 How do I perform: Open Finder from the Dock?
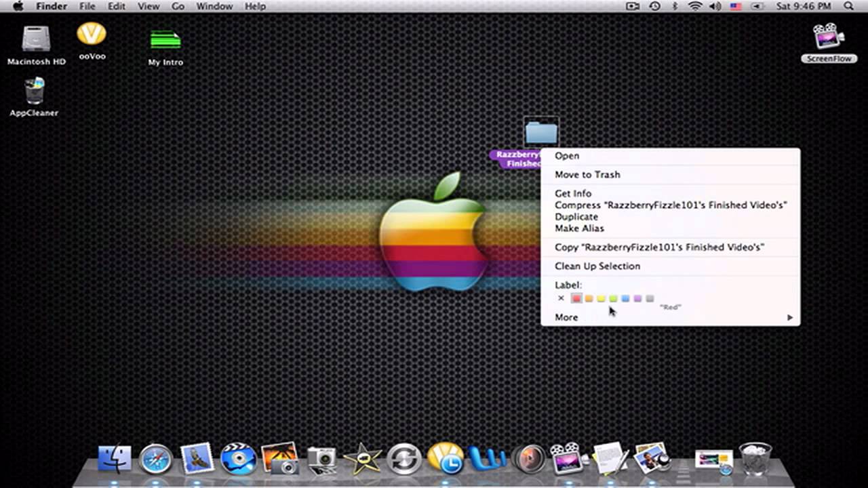click(x=115, y=459)
